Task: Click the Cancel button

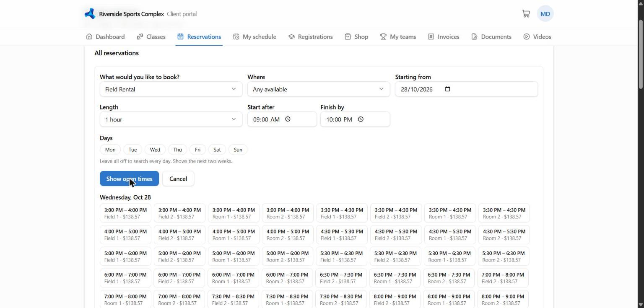Action: 178,179
